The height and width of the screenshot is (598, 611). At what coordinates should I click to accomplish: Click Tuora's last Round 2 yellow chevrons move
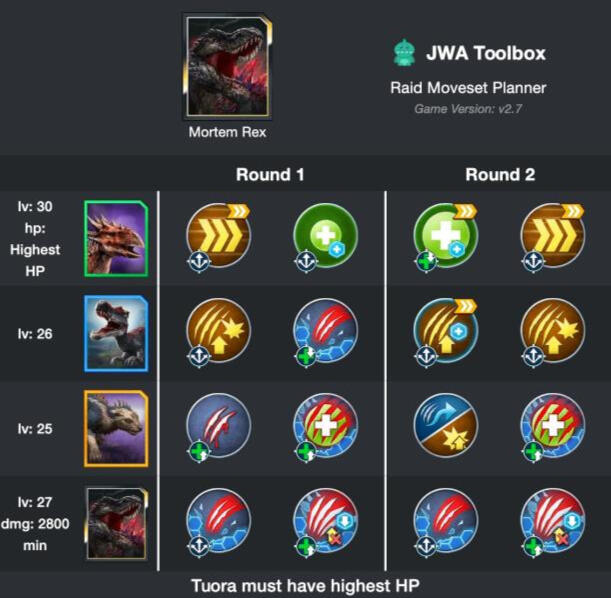pos(553,236)
